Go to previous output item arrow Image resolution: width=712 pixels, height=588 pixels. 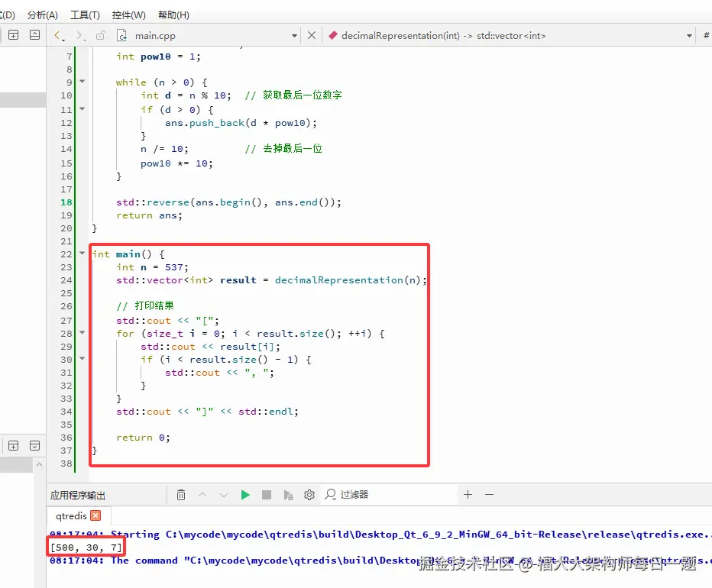pyautogui.click(x=202, y=495)
